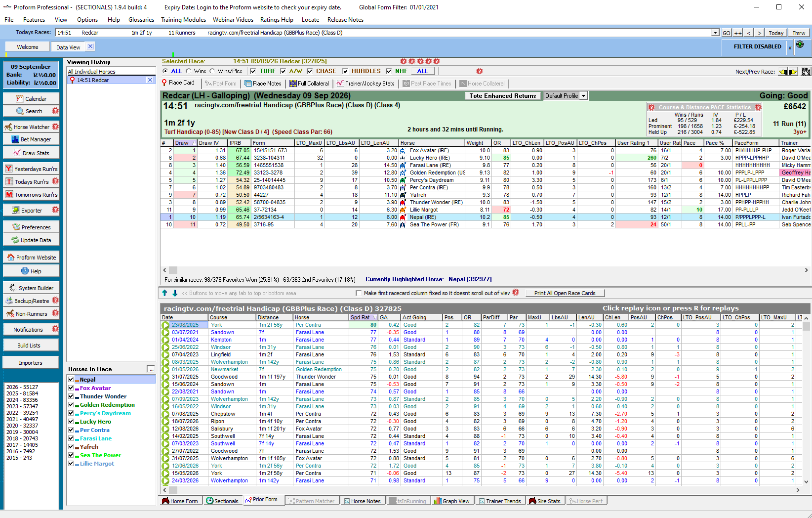Click Tote Enhanced Returns button
The image size is (812, 518).
502,96
